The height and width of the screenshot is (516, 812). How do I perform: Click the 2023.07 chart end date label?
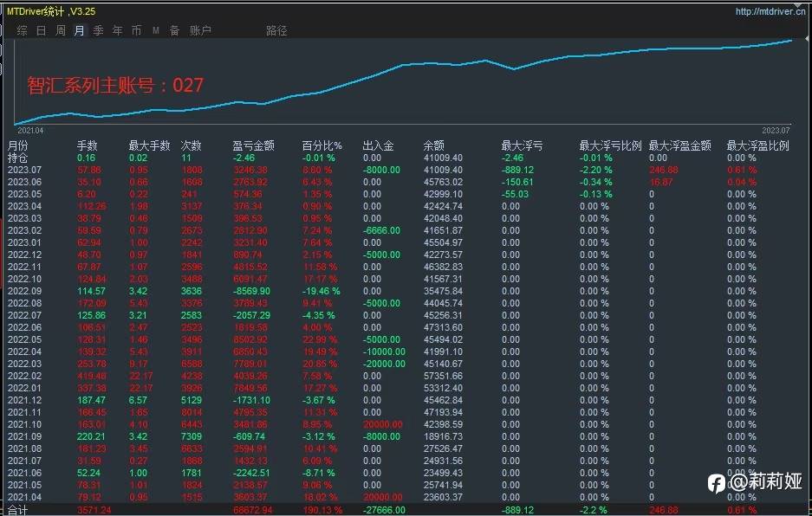click(x=776, y=131)
